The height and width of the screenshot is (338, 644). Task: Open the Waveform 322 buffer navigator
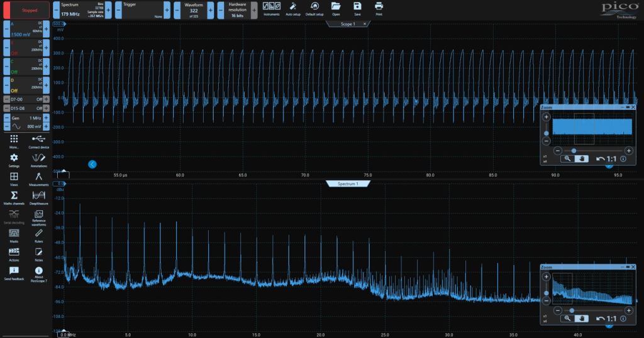pos(194,10)
